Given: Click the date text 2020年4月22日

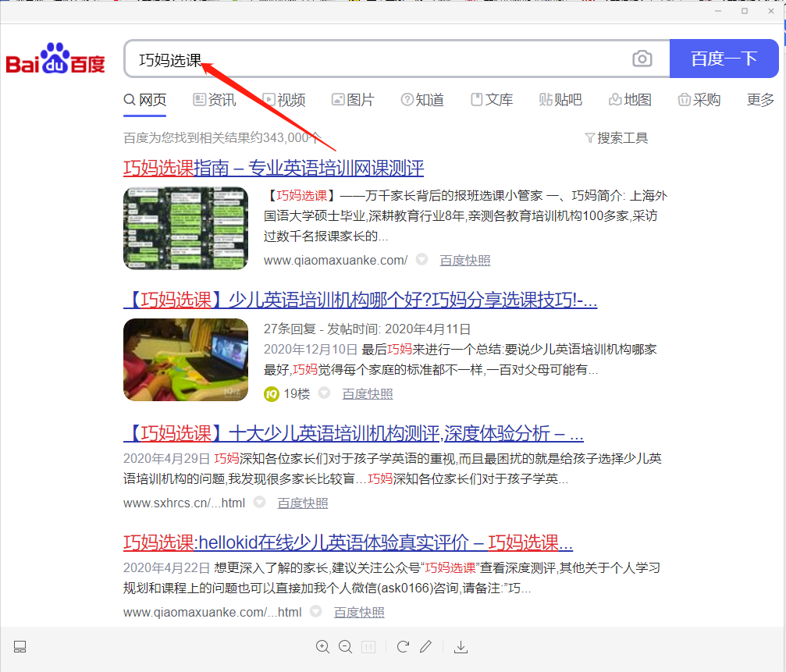Looking at the screenshot, I should click(166, 567).
